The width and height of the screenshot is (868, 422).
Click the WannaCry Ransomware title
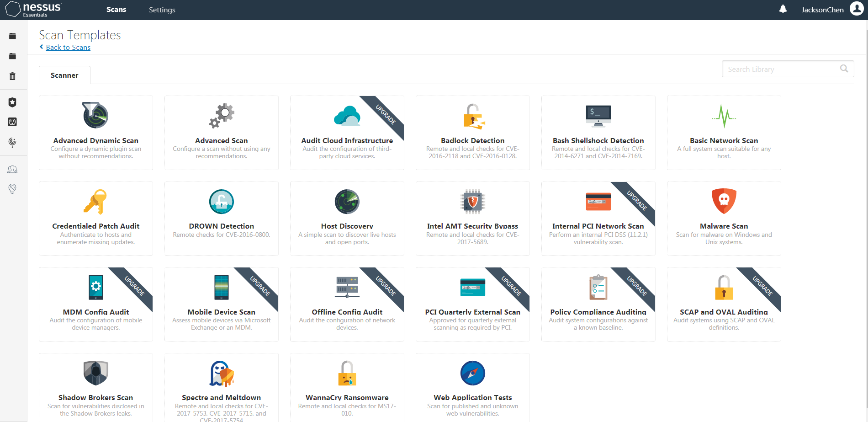(x=347, y=398)
